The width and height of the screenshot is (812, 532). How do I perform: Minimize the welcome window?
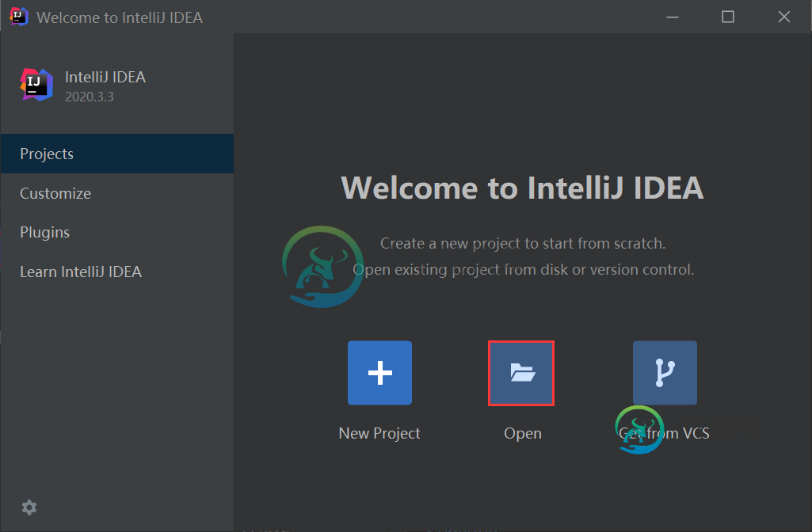673,17
